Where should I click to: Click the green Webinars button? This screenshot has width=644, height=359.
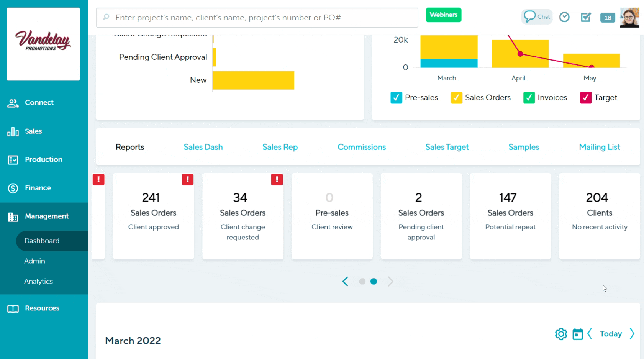(443, 15)
